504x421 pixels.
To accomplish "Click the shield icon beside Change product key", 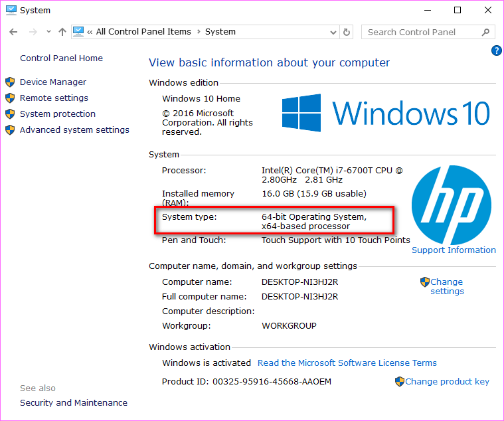I will point(400,381).
